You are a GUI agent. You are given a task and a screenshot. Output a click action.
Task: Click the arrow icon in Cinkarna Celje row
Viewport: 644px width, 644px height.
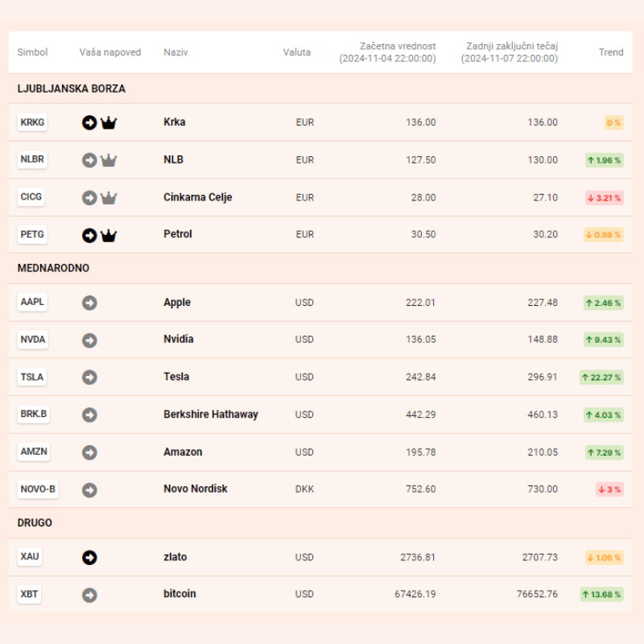pos(89,197)
